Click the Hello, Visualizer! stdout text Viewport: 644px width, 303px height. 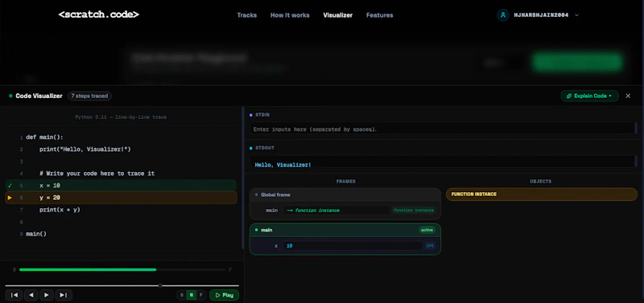coord(283,165)
